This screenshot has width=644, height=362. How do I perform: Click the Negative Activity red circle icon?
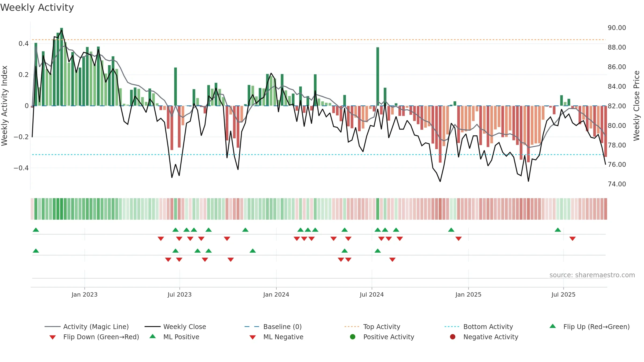pos(453,337)
